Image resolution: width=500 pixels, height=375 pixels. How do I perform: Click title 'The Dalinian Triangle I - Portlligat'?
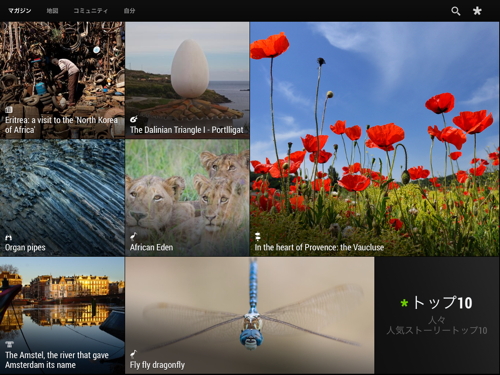click(x=187, y=130)
